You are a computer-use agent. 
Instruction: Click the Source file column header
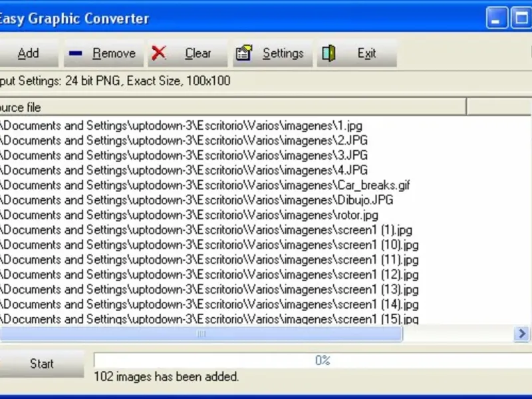click(233, 108)
